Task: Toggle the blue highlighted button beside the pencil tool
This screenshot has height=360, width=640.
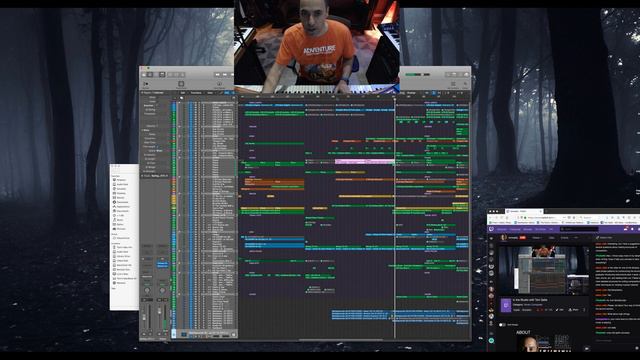Action: (x=227, y=93)
